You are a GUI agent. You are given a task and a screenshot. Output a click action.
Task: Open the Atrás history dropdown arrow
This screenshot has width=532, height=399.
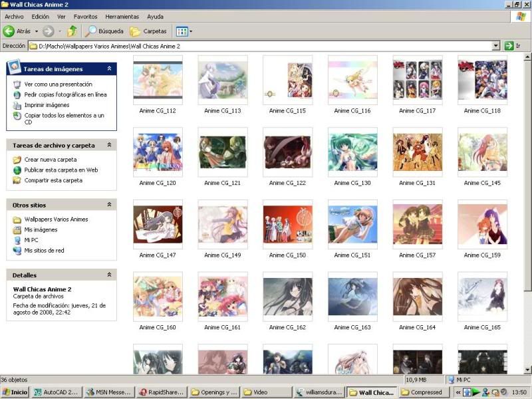coord(37,31)
